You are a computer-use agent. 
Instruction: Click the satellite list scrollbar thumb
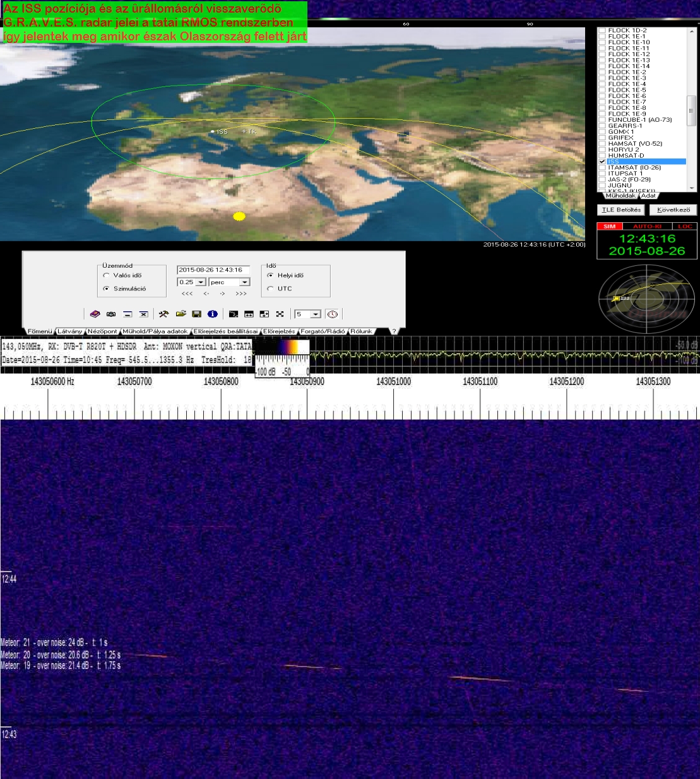click(691, 110)
